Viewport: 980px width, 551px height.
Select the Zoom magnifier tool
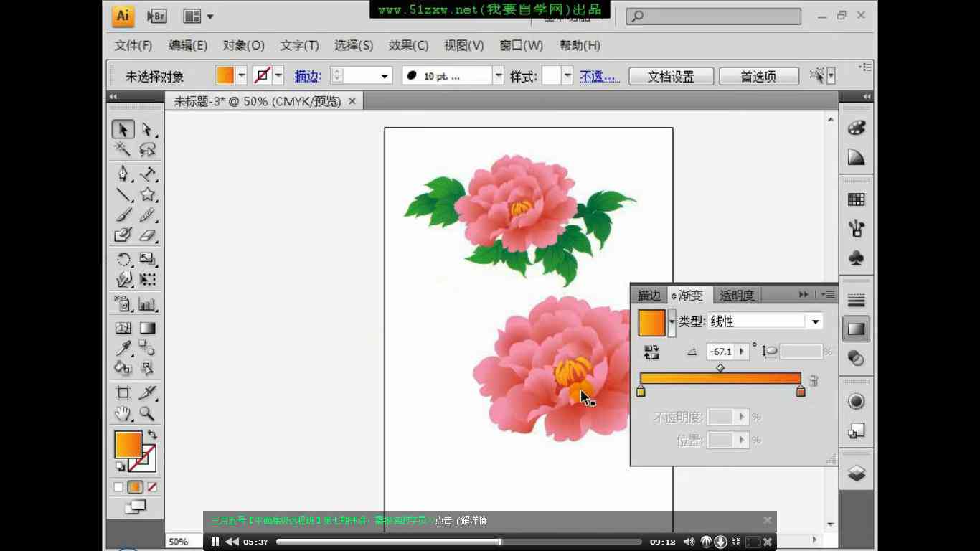pyautogui.click(x=147, y=413)
